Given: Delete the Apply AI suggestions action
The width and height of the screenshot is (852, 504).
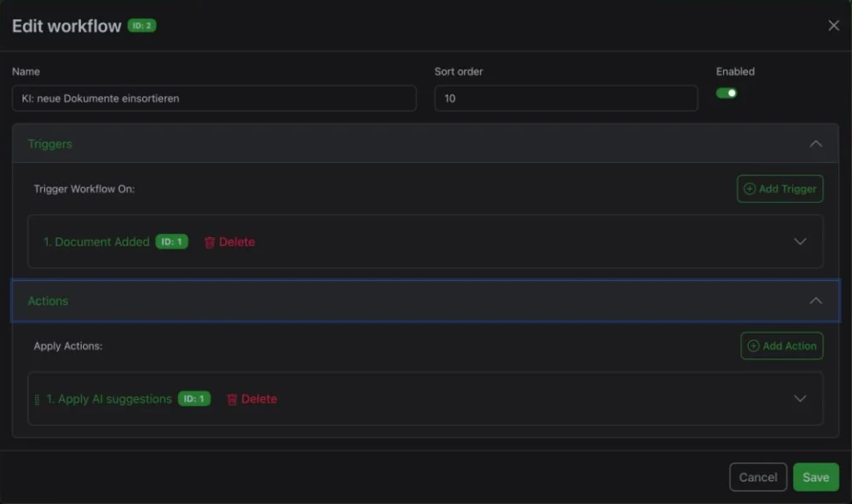Looking at the screenshot, I should [x=251, y=399].
